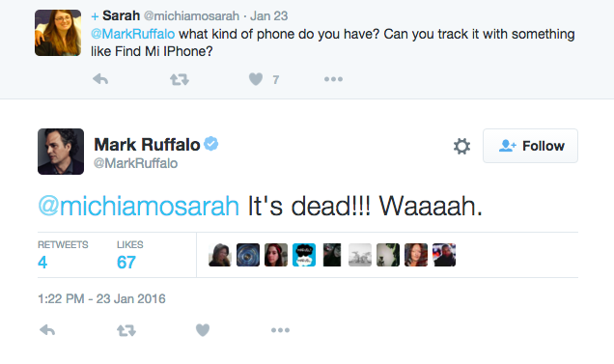Retweet Mark Ruffalo's "It's dead" tweet
The height and width of the screenshot is (364, 614).
(x=126, y=331)
